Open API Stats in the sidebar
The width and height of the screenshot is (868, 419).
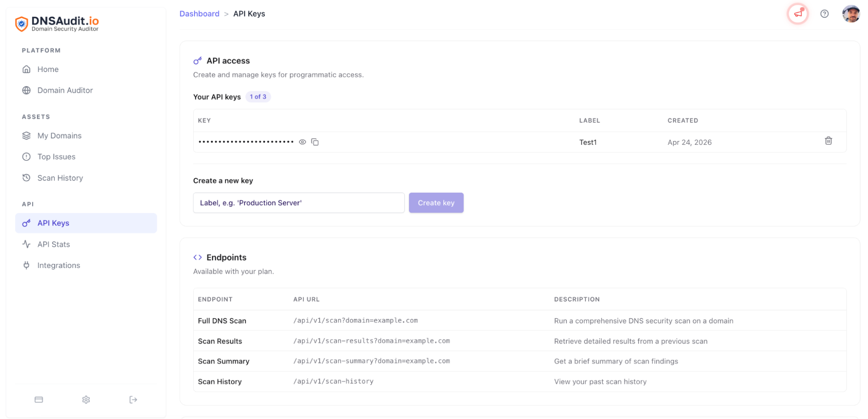coord(86,244)
